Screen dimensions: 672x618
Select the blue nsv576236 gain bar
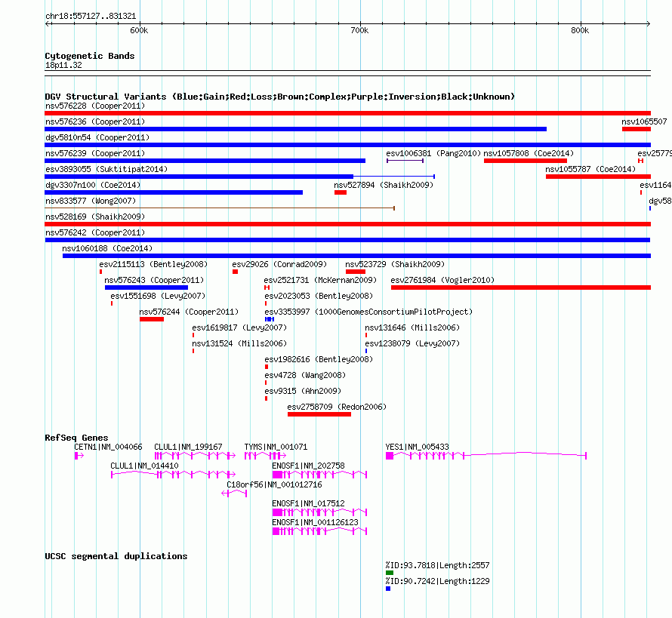coord(296,129)
